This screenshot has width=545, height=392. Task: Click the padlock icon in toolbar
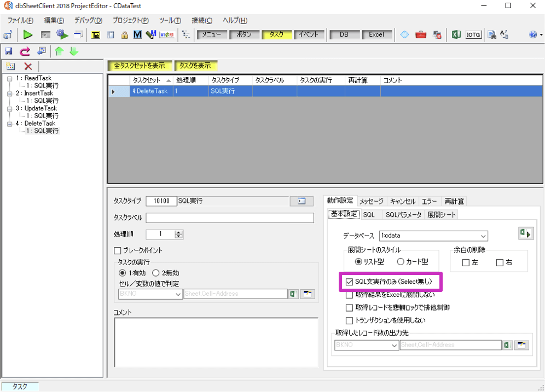(x=124, y=35)
